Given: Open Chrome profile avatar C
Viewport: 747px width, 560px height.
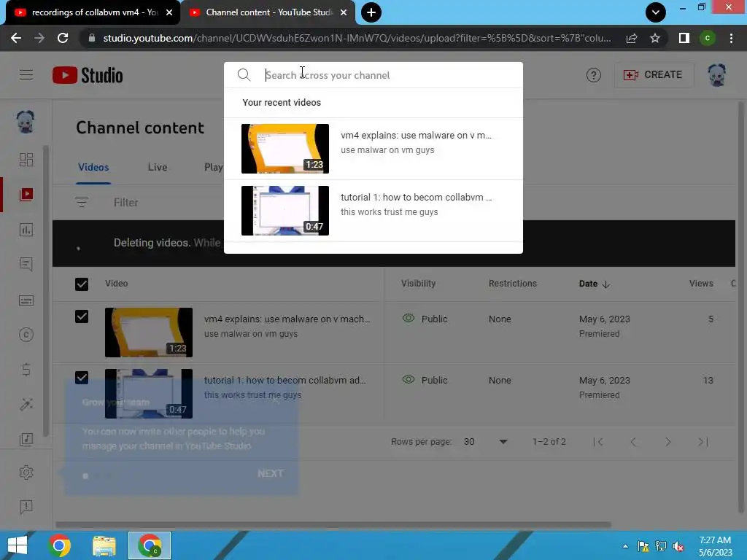Looking at the screenshot, I should pos(708,38).
